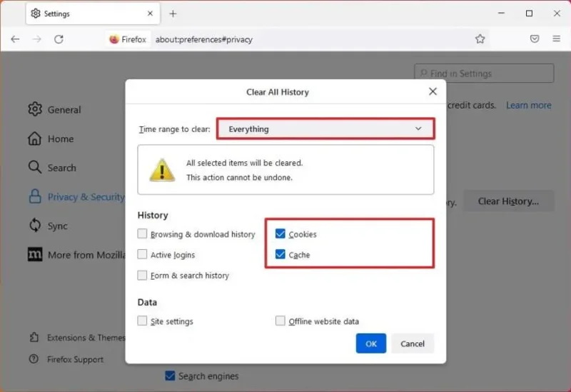Close the Clear All History dialog
This screenshot has width=571, height=392.
433,91
